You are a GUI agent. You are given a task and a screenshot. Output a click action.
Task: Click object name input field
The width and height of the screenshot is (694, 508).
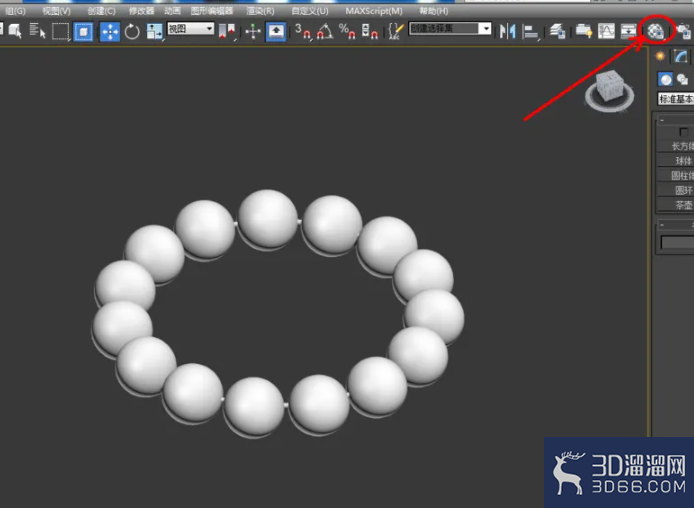[677, 242]
